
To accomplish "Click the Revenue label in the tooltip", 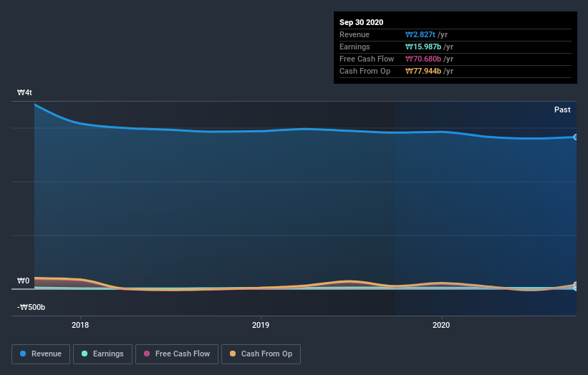I will (355, 34).
